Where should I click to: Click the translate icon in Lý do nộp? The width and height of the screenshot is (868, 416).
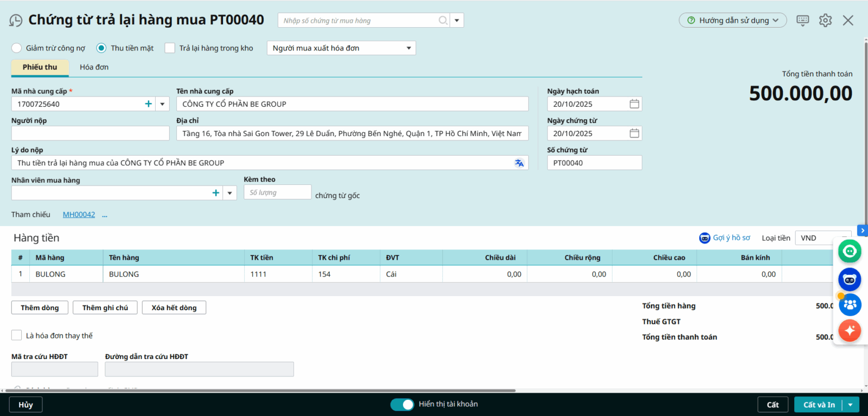coord(519,163)
